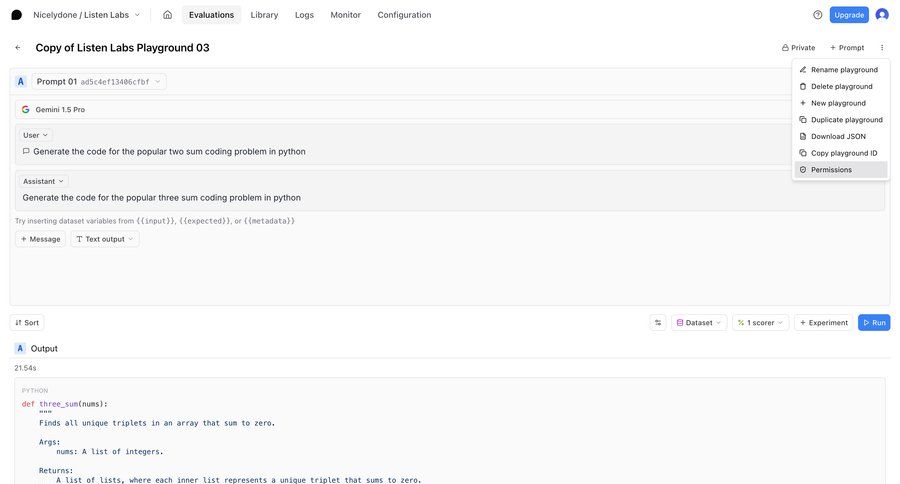Click the blue Run button
This screenshot has width=900, height=484.
[x=874, y=323]
